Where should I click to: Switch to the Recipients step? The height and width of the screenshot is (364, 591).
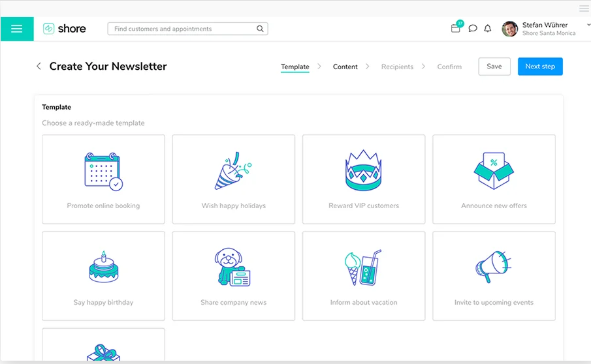coord(397,67)
